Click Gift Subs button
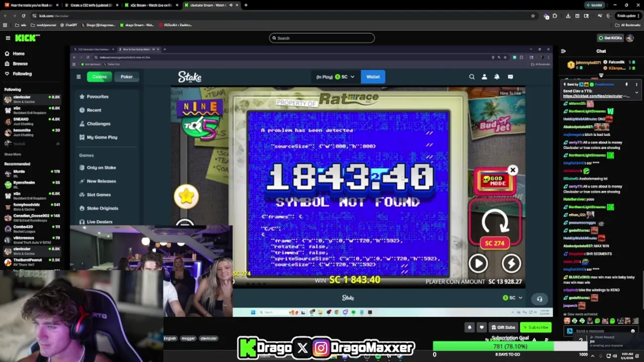Viewport: 644px width, 362px height. (503, 327)
